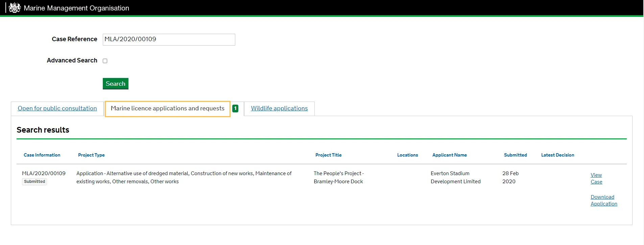Click the Marine Management Organisation header title
Image resolution: width=644 pixels, height=245 pixels.
(76, 8)
